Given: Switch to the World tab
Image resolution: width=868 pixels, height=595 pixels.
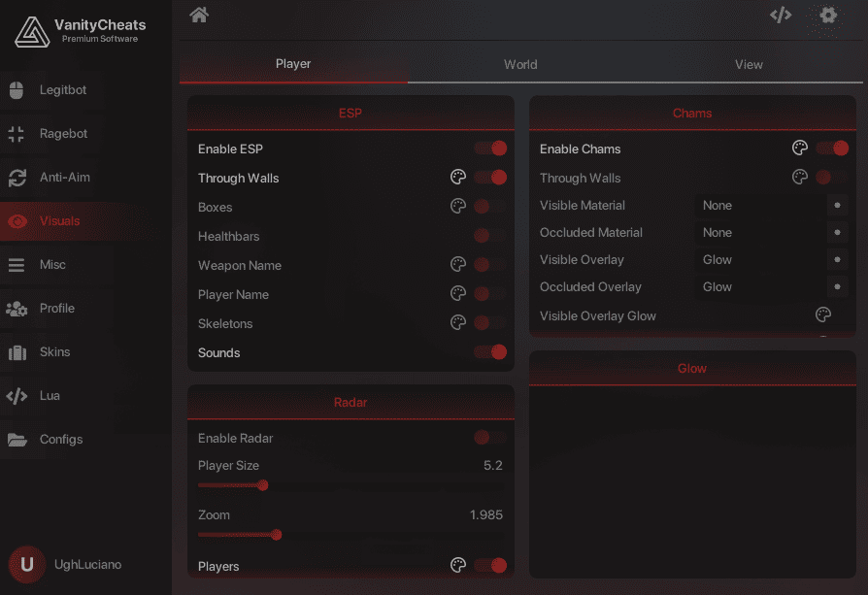Looking at the screenshot, I should click(x=520, y=65).
